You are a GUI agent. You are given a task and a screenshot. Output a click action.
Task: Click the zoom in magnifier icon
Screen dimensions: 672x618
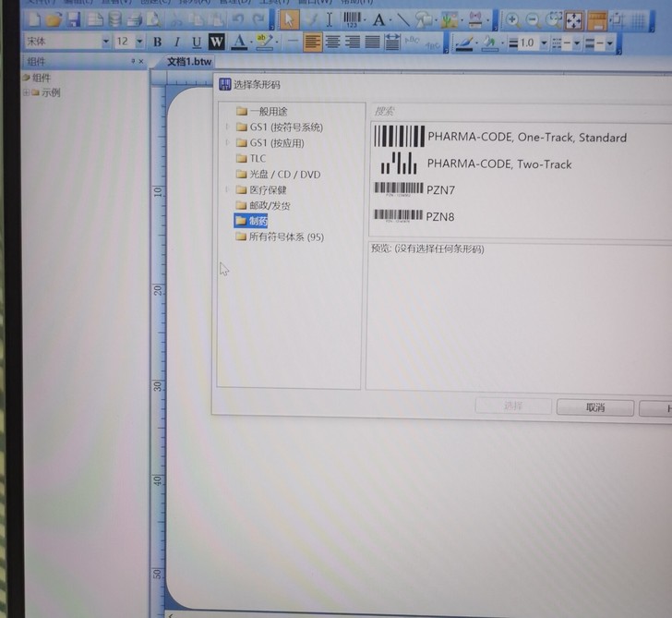click(511, 19)
